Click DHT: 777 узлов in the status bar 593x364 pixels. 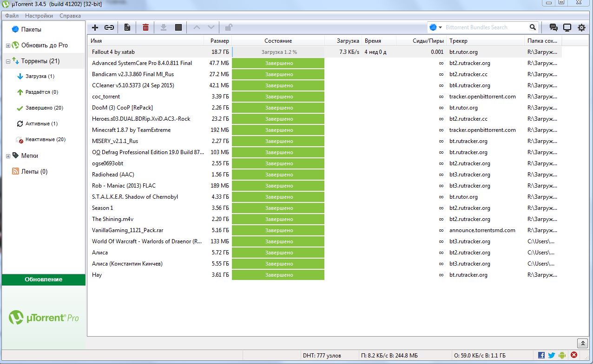click(x=322, y=356)
